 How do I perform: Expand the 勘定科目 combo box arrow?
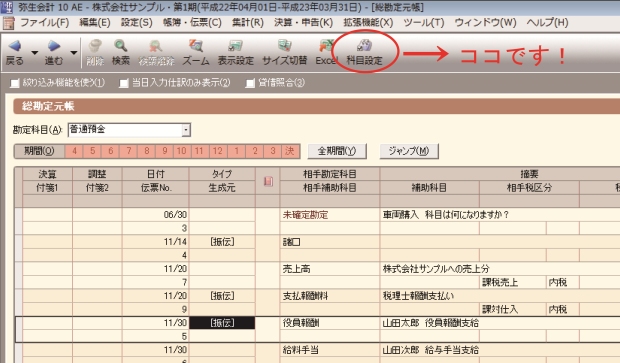[185, 130]
